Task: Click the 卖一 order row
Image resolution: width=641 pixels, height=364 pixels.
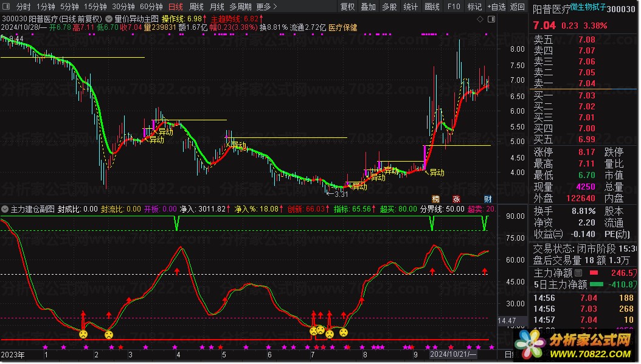Action: (583, 83)
